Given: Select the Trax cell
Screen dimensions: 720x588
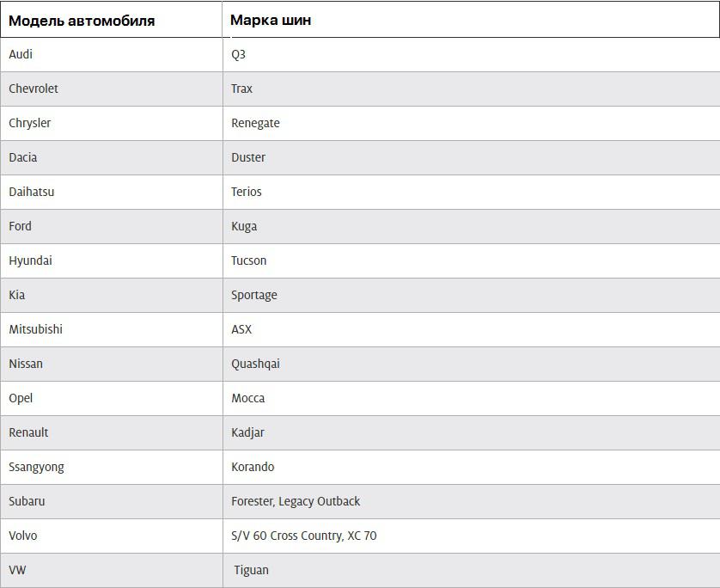Looking at the screenshot, I should (x=471, y=89).
